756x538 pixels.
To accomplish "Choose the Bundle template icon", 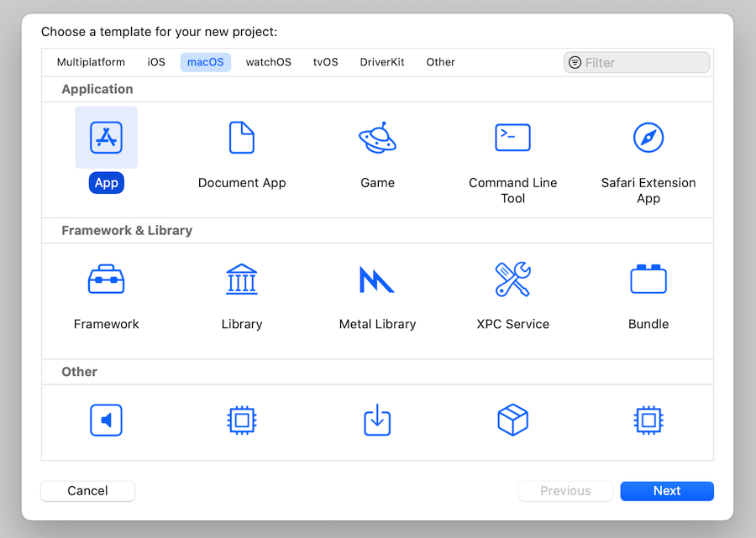I will coord(648,279).
